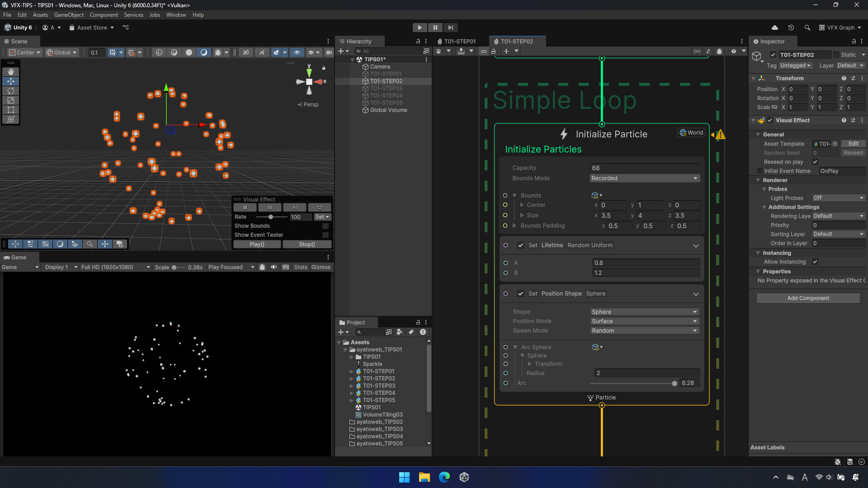868x488 pixels.
Task: Toggle the Set Lifetime block checkbox
Action: [521, 245]
